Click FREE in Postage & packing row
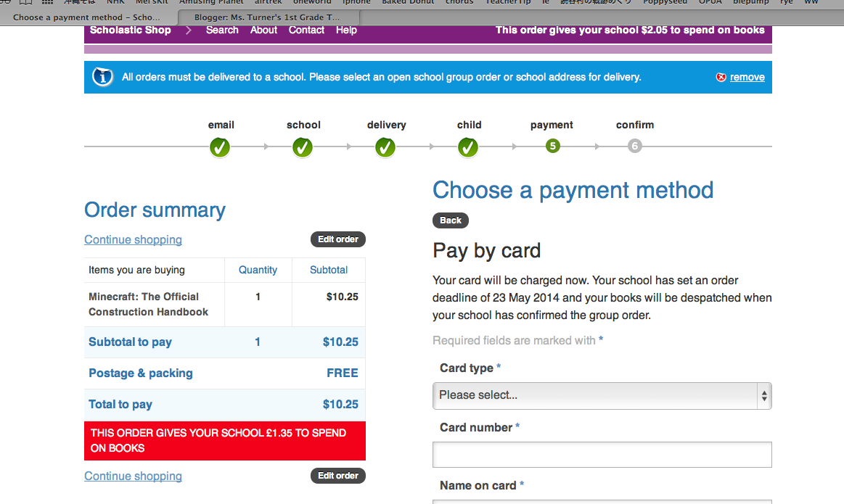 (343, 373)
